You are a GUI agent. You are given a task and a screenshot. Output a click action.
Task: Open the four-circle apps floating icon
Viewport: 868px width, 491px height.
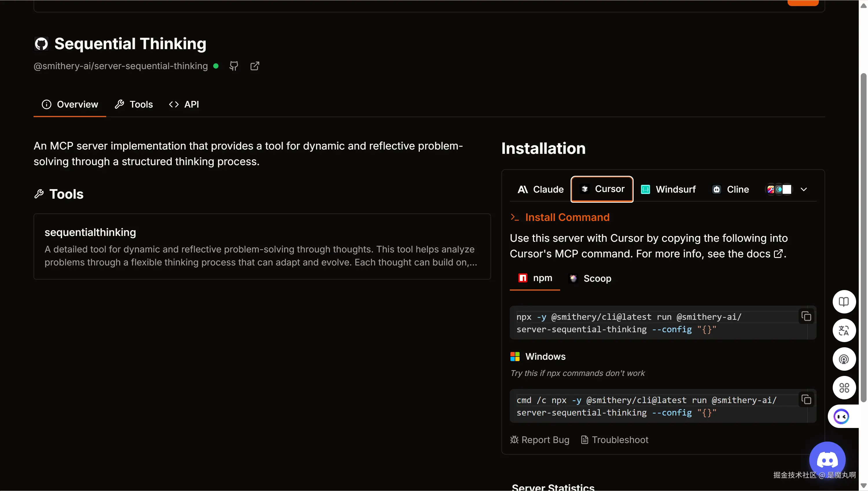[844, 388]
